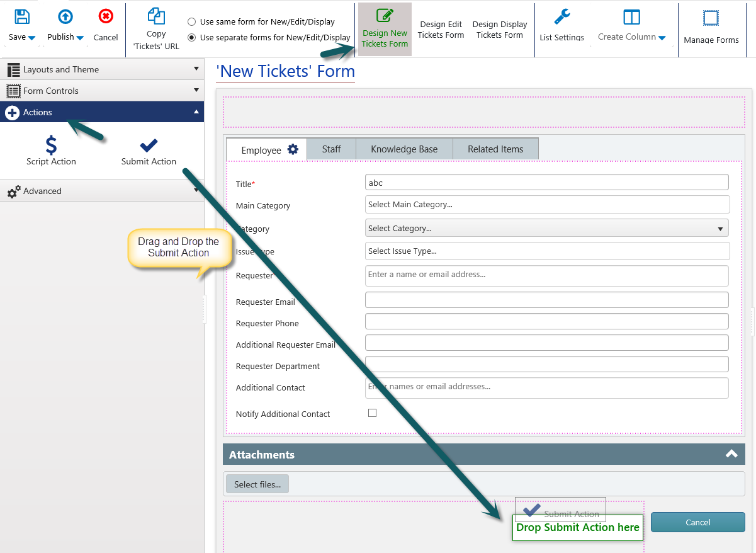
Task: Click Copy 'Tickets' URL icon
Action: (155, 17)
